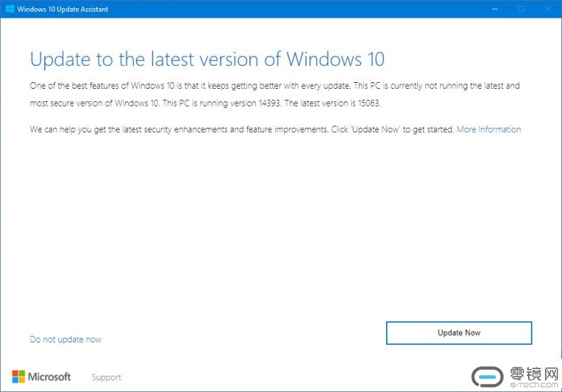Open the More Information link

488,129
